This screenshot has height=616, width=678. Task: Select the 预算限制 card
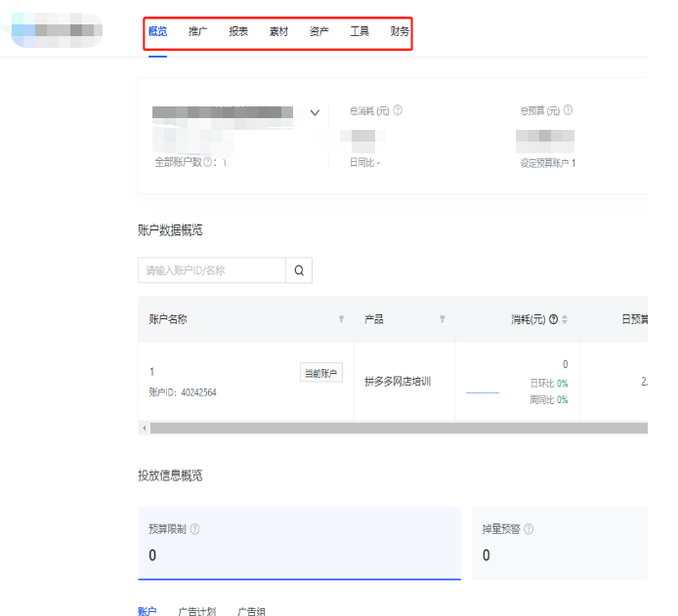(299, 544)
